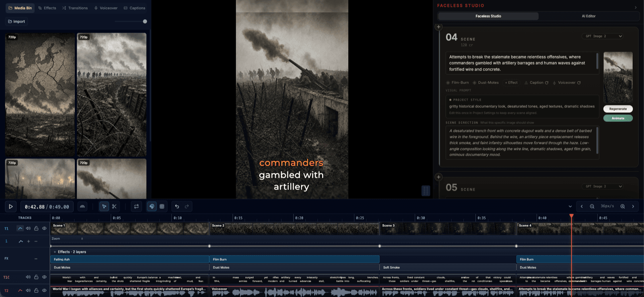Add an effect with + Effect
The height and width of the screenshot is (297, 644).
point(511,82)
